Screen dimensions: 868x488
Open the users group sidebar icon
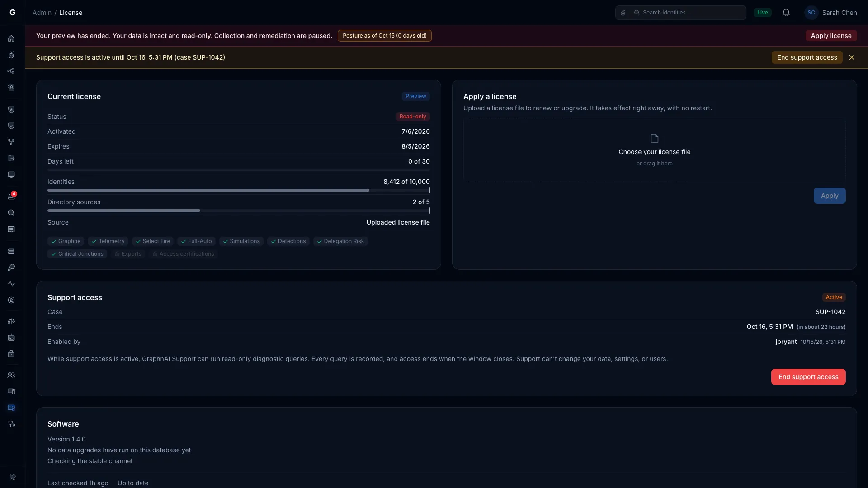coord(11,375)
